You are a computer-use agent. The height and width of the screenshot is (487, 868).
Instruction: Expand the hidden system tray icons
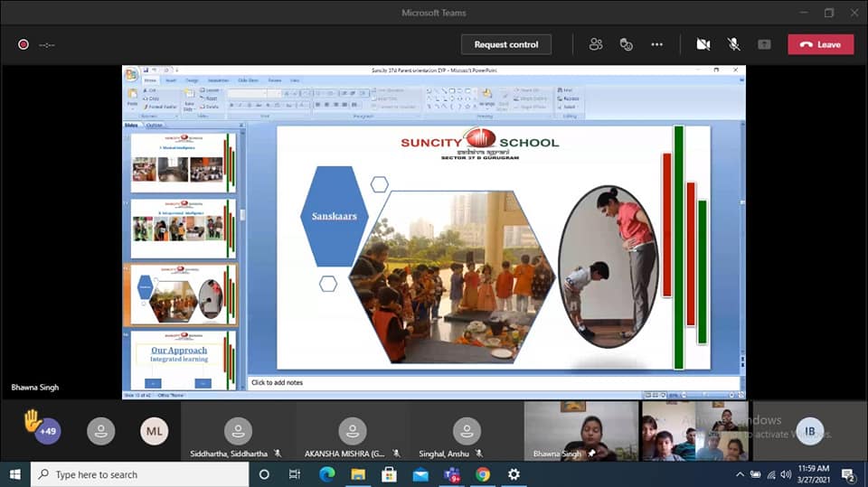[x=741, y=474]
